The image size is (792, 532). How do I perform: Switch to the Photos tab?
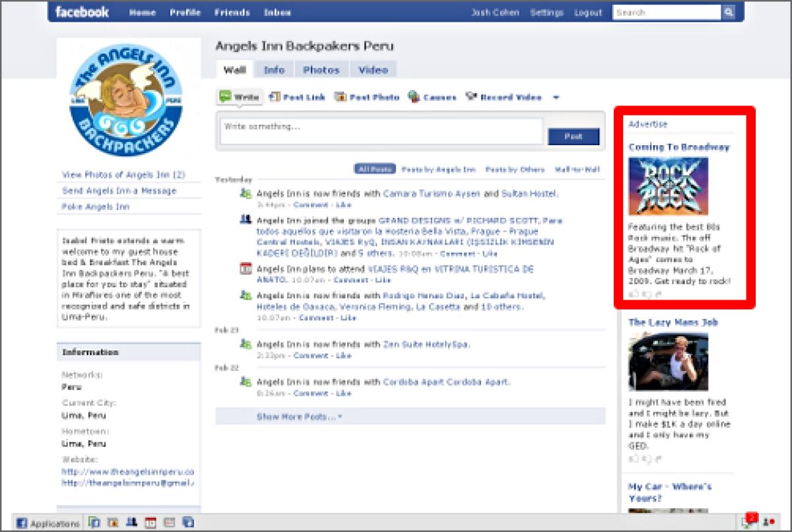click(321, 69)
